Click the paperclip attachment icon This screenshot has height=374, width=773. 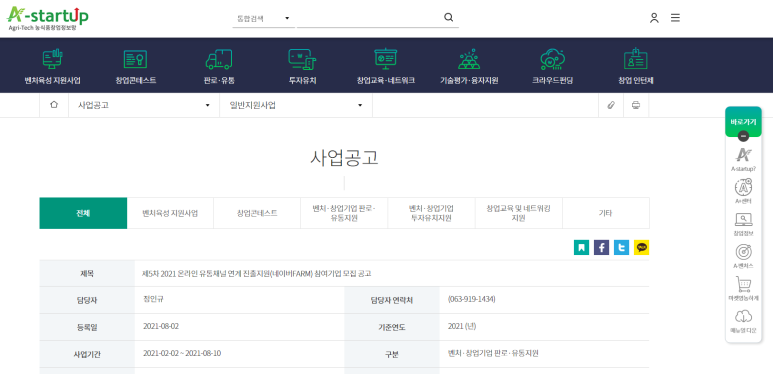[611, 105]
